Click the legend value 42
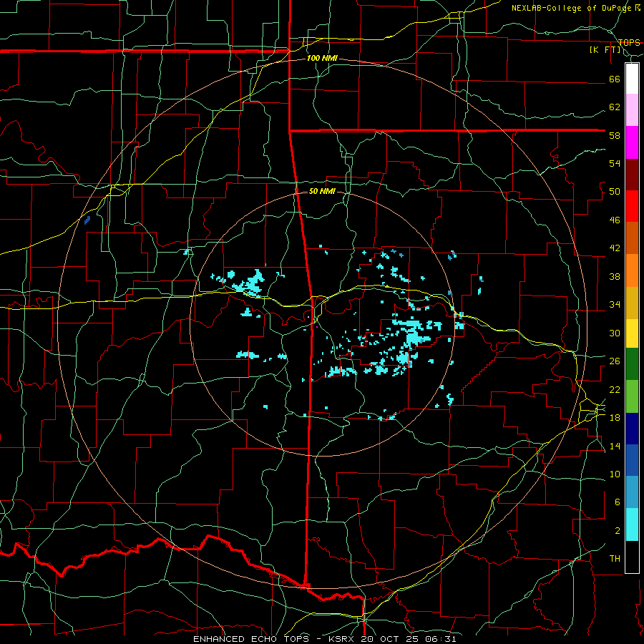 coord(615,248)
